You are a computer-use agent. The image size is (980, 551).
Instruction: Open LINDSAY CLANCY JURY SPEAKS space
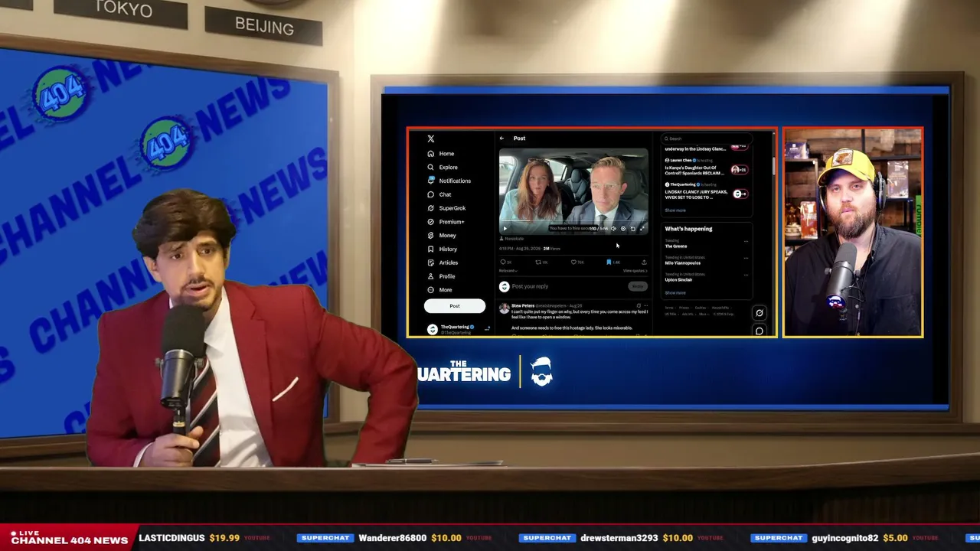point(707,191)
